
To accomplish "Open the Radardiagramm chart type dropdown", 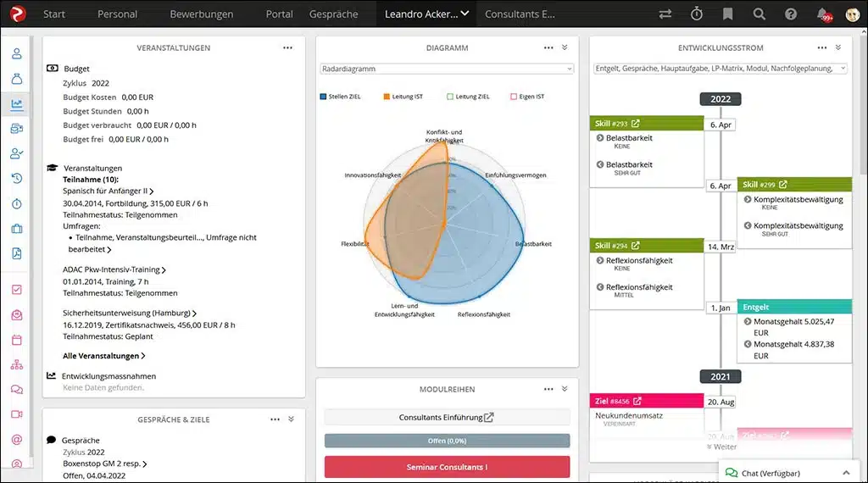I will (x=447, y=69).
